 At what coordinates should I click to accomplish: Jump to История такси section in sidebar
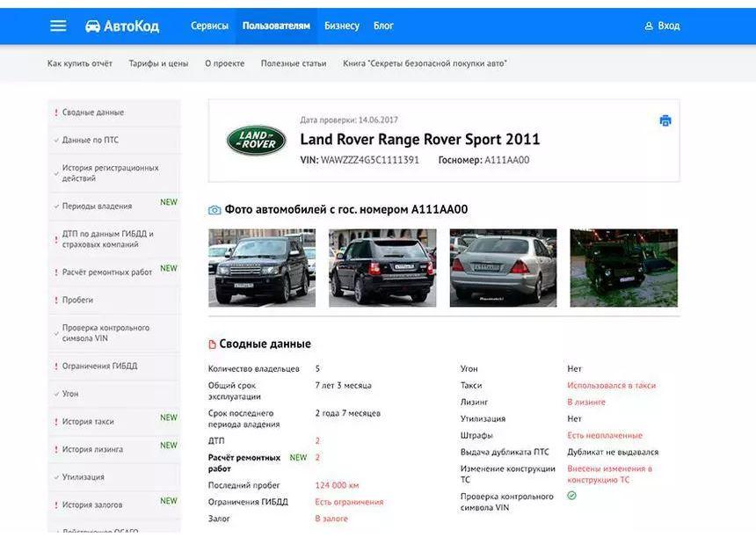(x=88, y=422)
